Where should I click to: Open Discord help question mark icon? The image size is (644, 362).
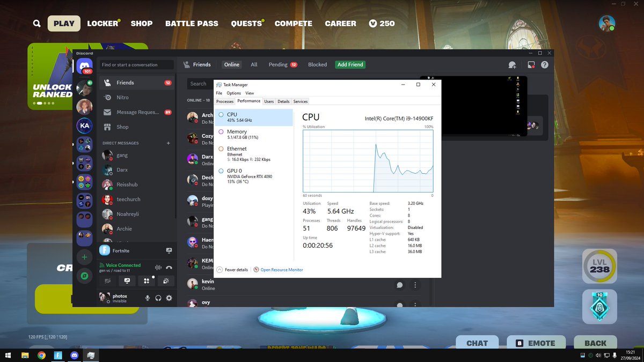point(545,64)
